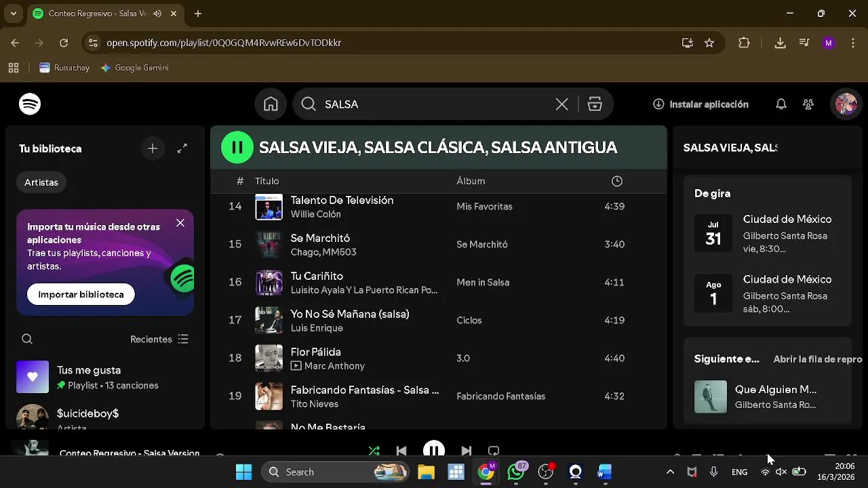Click Fabricando Fantasías album cover thumbnail
The width and height of the screenshot is (868, 488).
(x=269, y=396)
